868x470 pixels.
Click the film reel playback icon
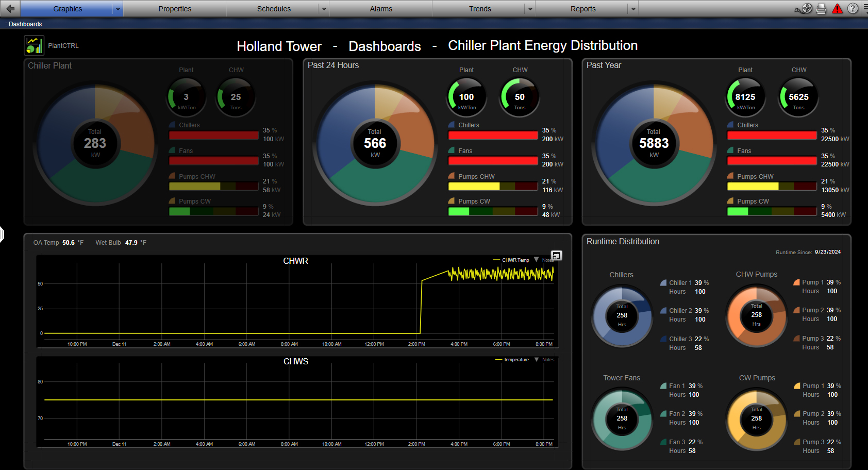pos(806,9)
